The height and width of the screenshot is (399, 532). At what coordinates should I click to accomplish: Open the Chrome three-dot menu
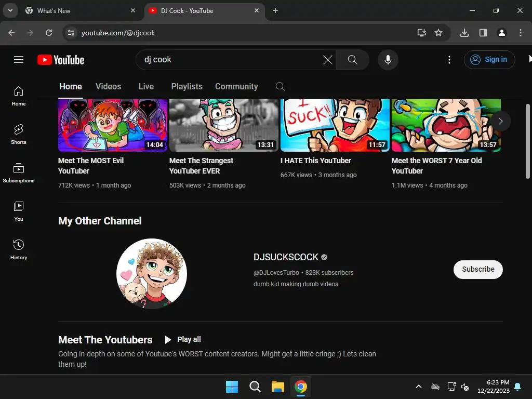(521, 33)
